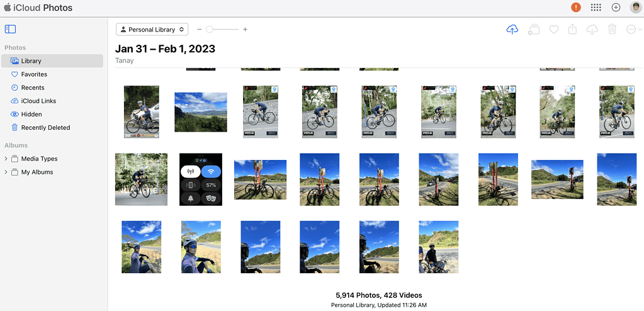
Task: Click the Favorites heart icon in sidebar
Action: 14,74
